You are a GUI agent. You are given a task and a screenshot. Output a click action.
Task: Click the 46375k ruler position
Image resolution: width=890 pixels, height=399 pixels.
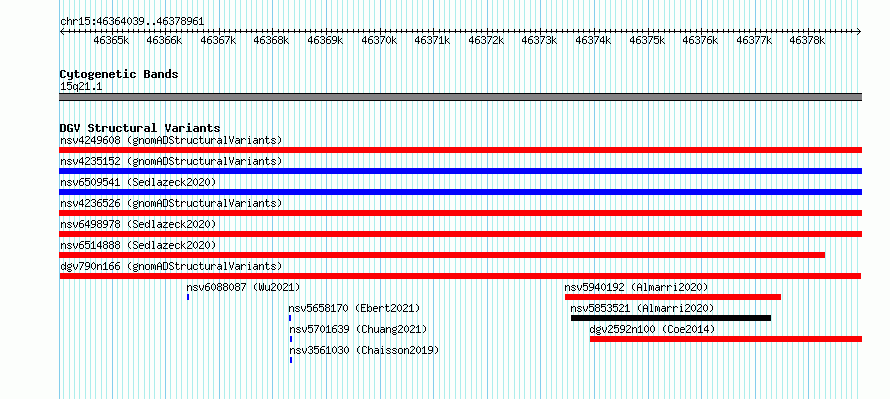click(646, 40)
